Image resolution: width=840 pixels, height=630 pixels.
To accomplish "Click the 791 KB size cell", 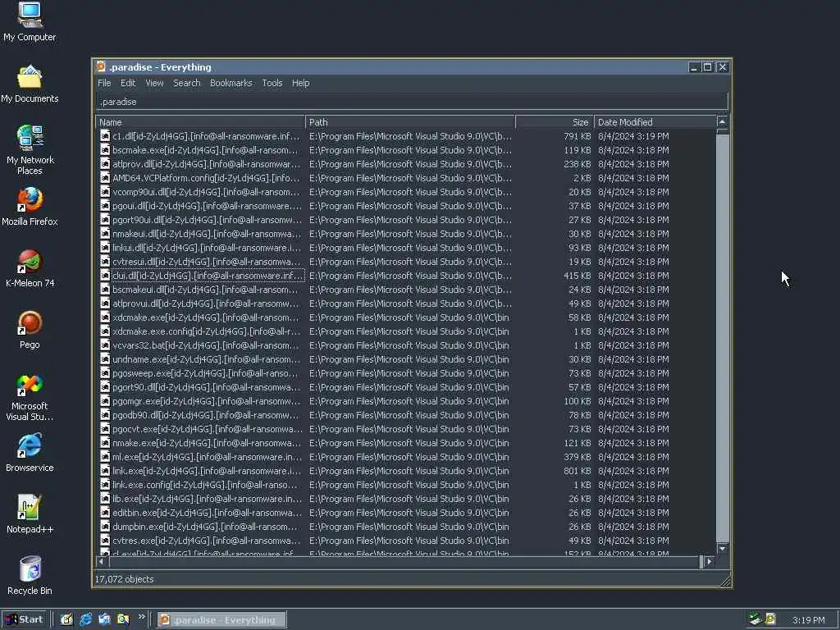I will click(577, 136).
